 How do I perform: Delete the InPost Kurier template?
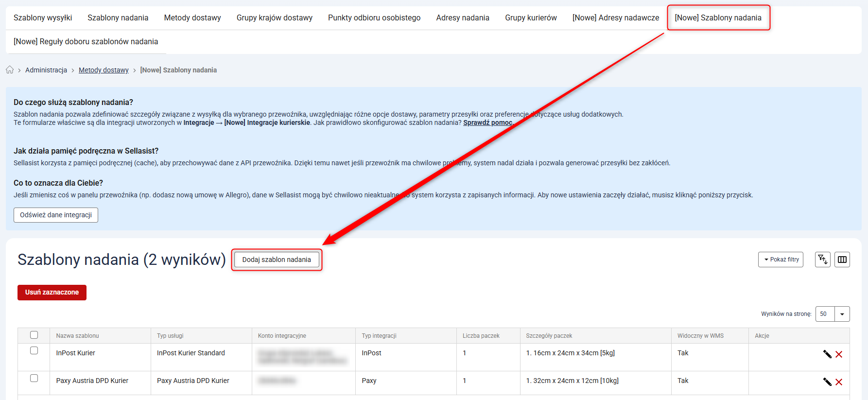(x=839, y=354)
